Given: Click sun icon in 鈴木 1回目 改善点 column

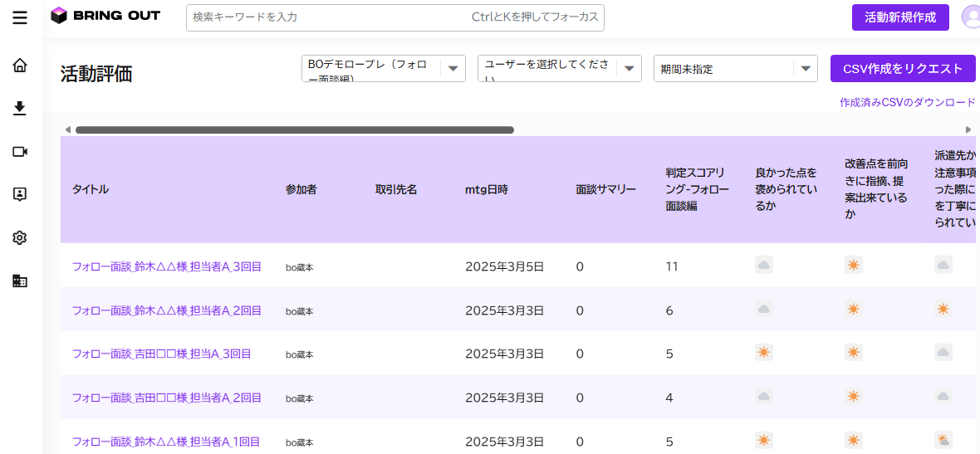Looking at the screenshot, I should tap(853, 440).
